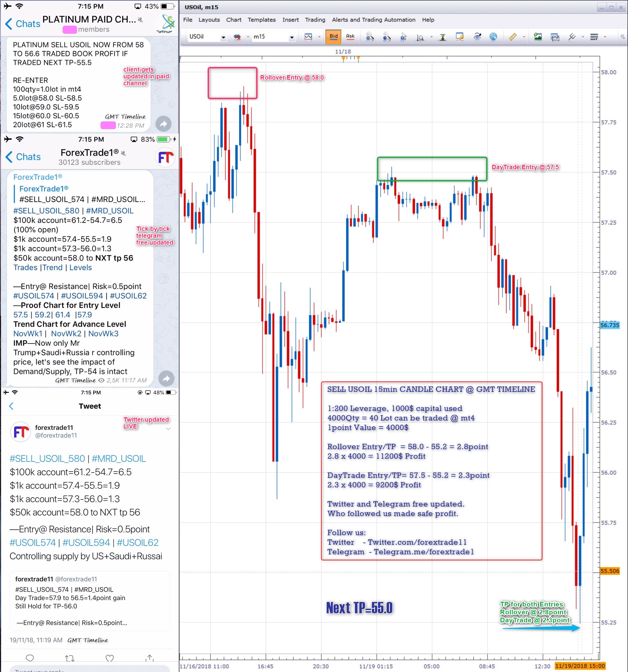
Task: Open the #USOIL594 hashtag in Telegram
Action: pyautogui.click(x=82, y=296)
